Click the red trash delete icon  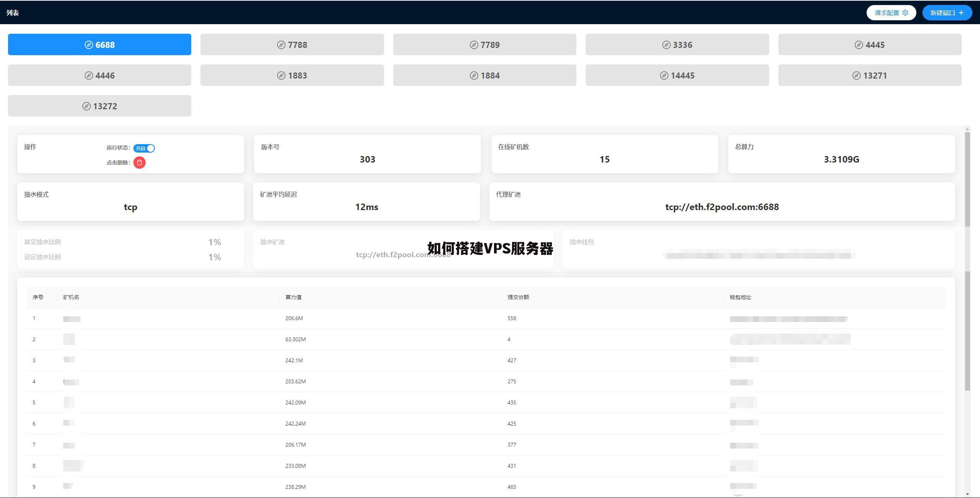(x=140, y=163)
